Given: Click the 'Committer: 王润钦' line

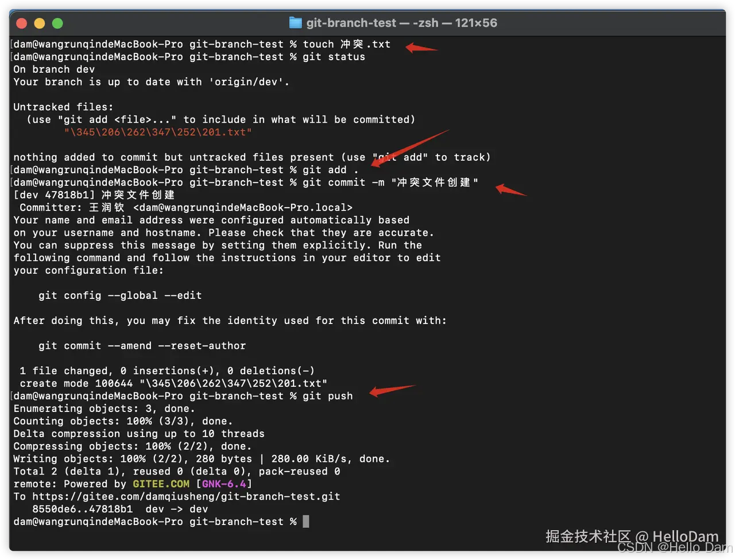Looking at the screenshot, I should [x=186, y=208].
